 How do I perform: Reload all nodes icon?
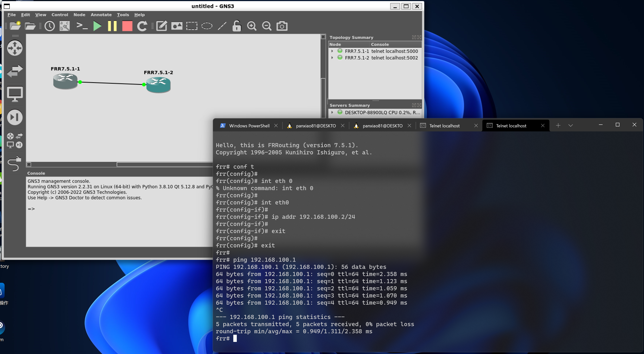(142, 26)
